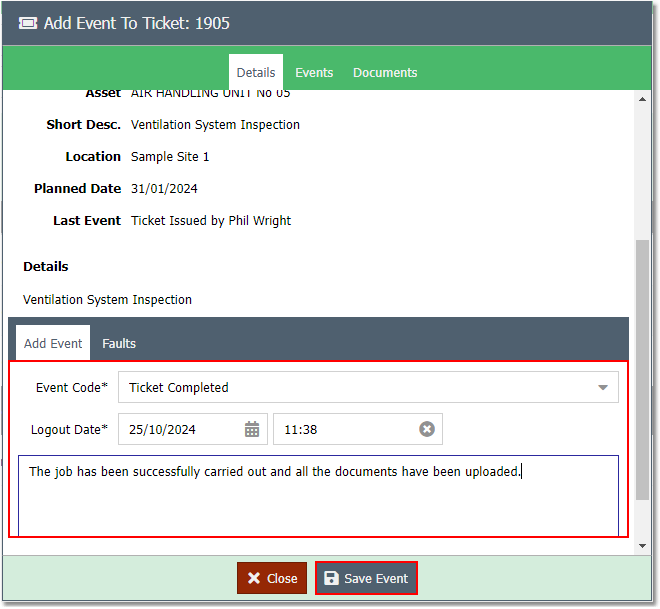Image resolution: width=660 pixels, height=609 pixels.
Task: Click the 'Planned Date' label
Action: point(77,189)
